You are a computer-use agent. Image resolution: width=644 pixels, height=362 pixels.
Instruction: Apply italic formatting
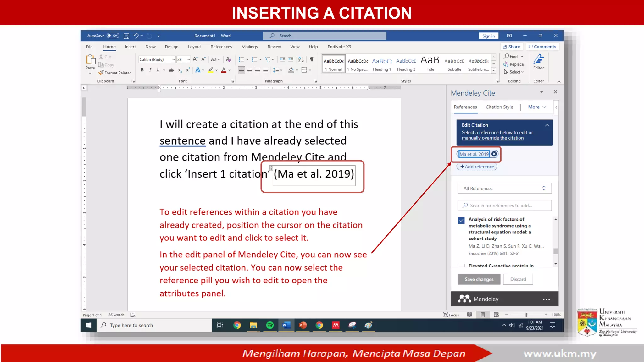pos(150,70)
